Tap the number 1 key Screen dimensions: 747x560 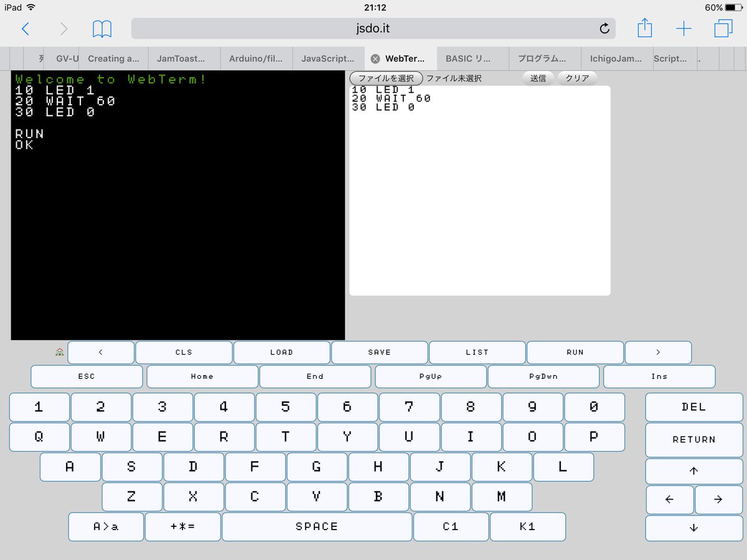tap(39, 407)
